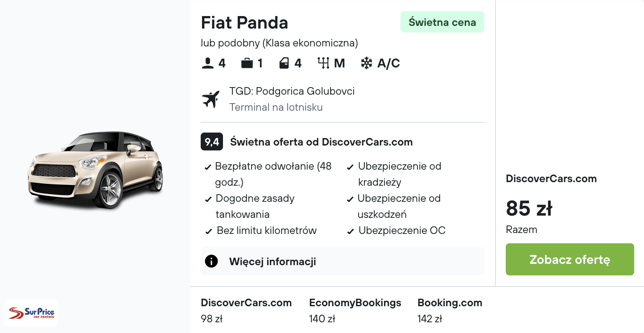Screen dimensions: 644x333
Task: Open the Terminal na lotnisku link
Action: (276, 107)
